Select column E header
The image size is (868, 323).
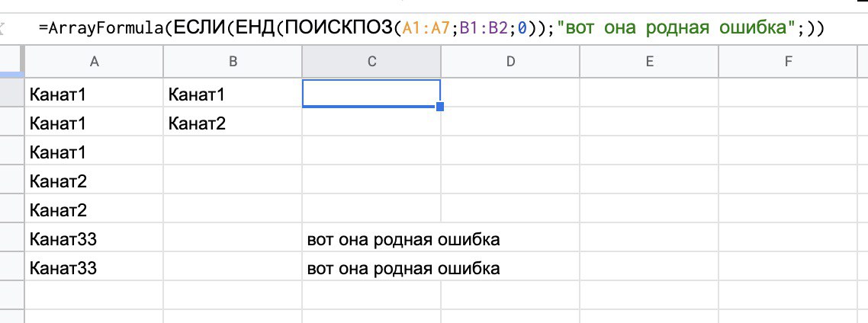pyautogui.click(x=649, y=62)
